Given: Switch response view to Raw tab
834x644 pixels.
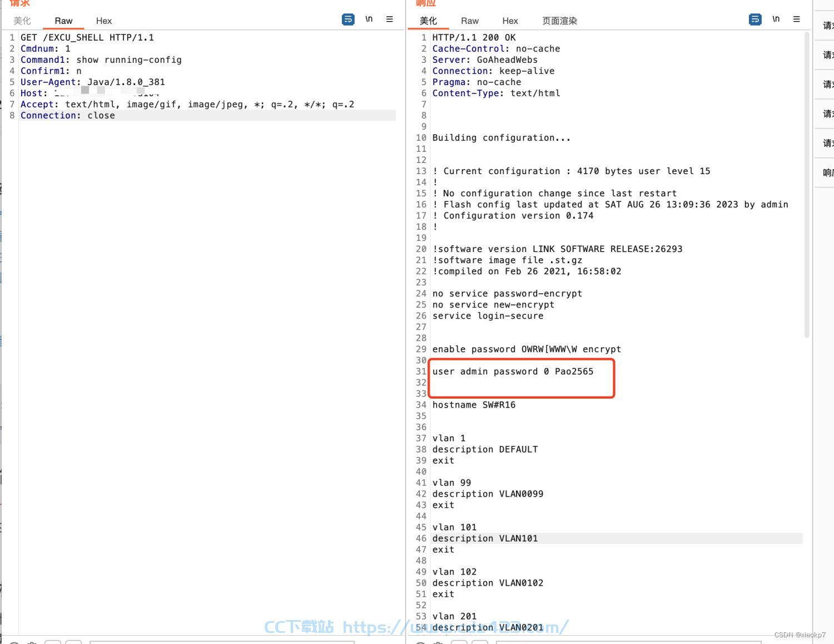Looking at the screenshot, I should (x=470, y=21).
